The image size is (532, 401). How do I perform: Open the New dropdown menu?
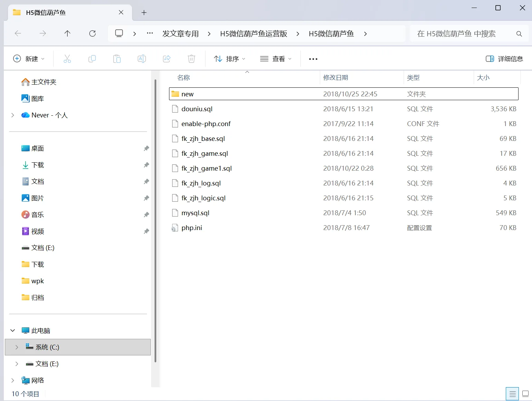coord(29,59)
